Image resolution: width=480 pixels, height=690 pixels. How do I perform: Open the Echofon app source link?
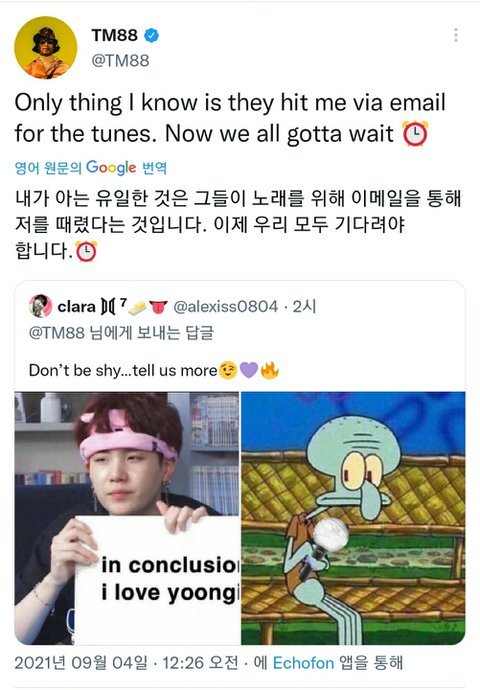click(x=304, y=663)
